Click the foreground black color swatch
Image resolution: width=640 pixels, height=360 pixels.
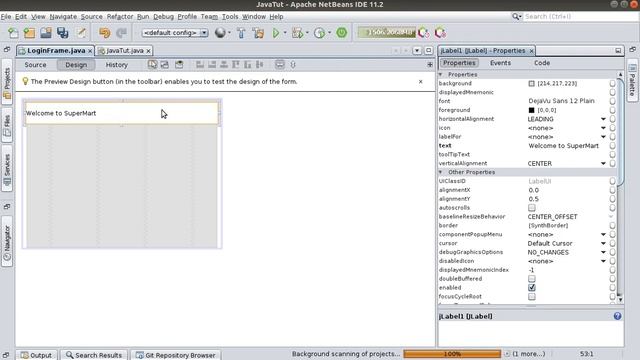[531, 110]
